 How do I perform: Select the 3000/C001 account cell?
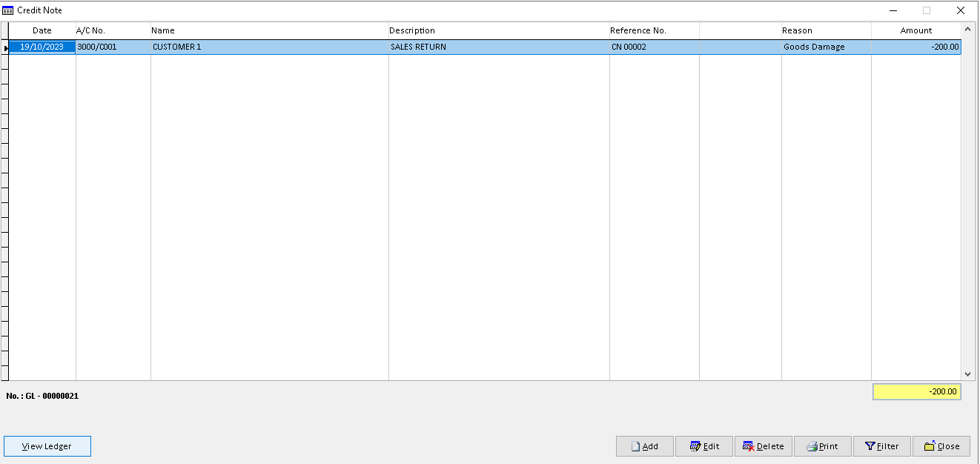pyautogui.click(x=113, y=47)
